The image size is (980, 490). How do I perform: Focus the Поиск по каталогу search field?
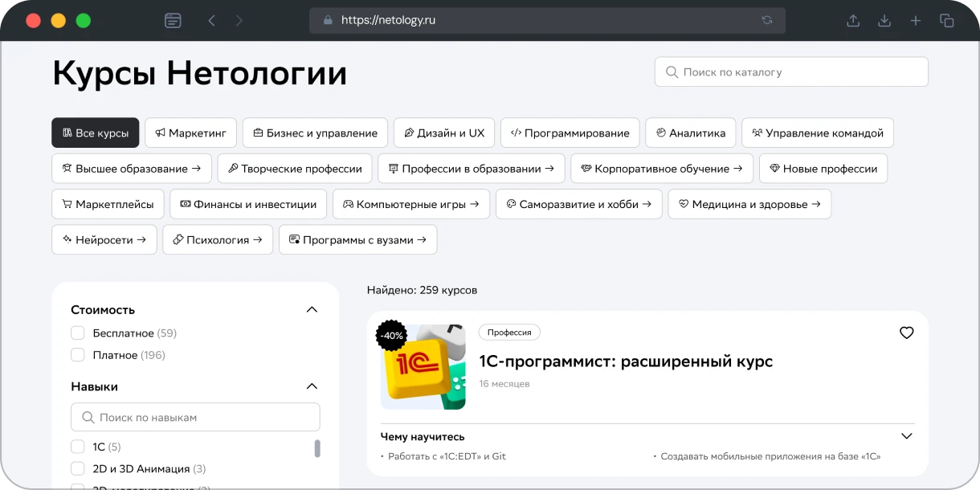(791, 72)
